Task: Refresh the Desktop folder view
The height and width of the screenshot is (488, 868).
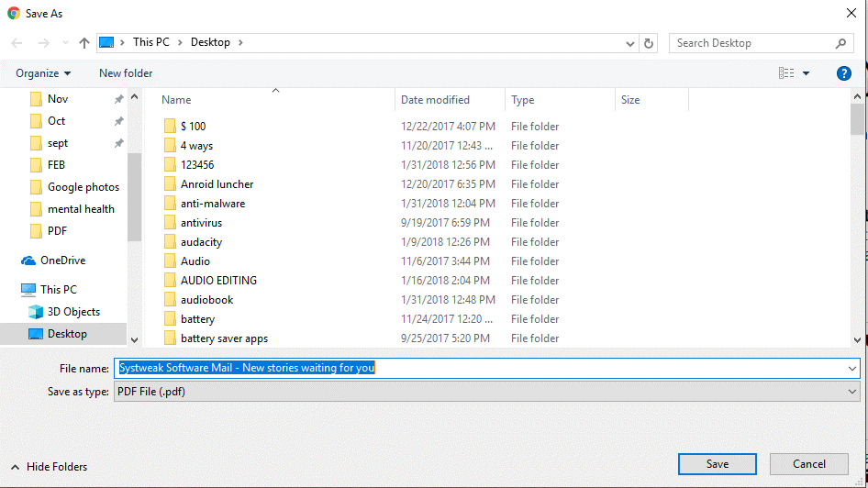Action: tap(648, 42)
